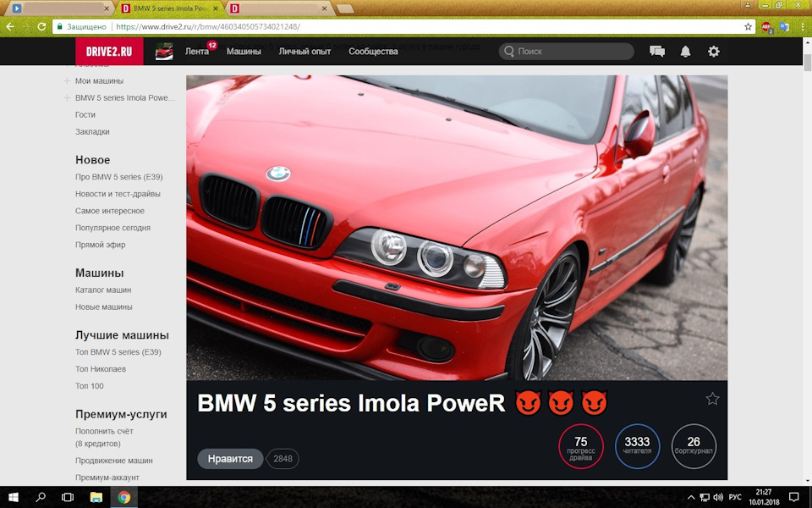Bookmark the car with star icon
Screen dimensions: 812x508
[x=712, y=399]
